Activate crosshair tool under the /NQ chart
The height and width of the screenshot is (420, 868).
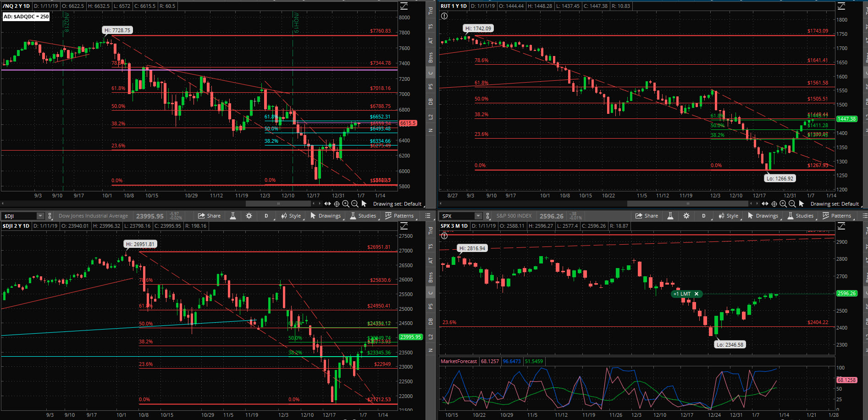pyautogui.click(x=337, y=204)
